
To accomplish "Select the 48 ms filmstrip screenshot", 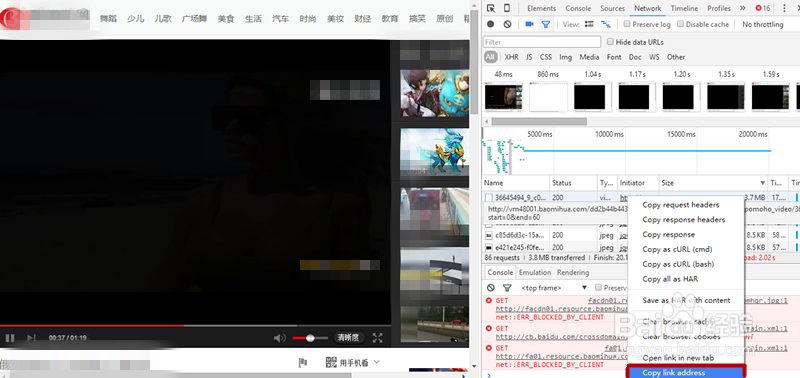I will point(503,97).
